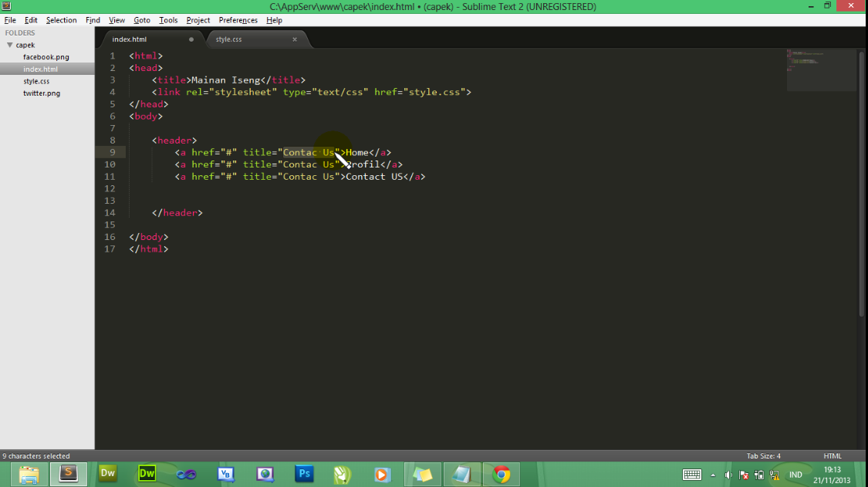Open facebook.png from the folder sidebar
This screenshot has width=868, height=487.
coord(46,56)
